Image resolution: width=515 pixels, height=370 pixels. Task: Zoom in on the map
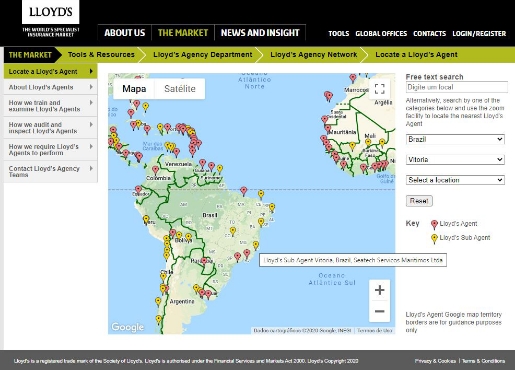click(379, 290)
